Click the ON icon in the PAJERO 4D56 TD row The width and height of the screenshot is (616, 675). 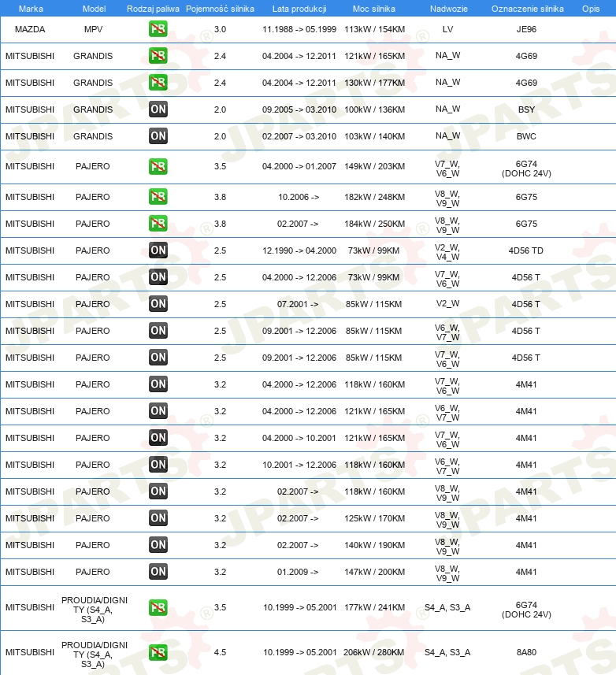pos(158,250)
